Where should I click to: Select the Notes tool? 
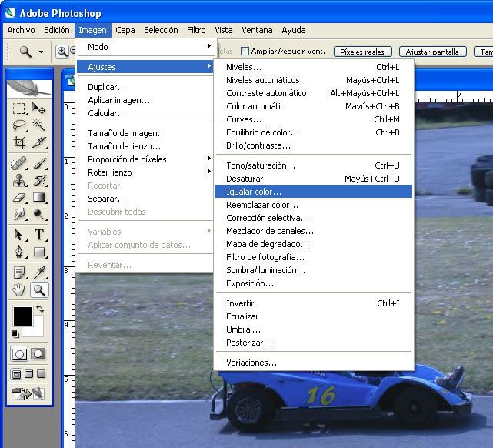tap(19, 272)
